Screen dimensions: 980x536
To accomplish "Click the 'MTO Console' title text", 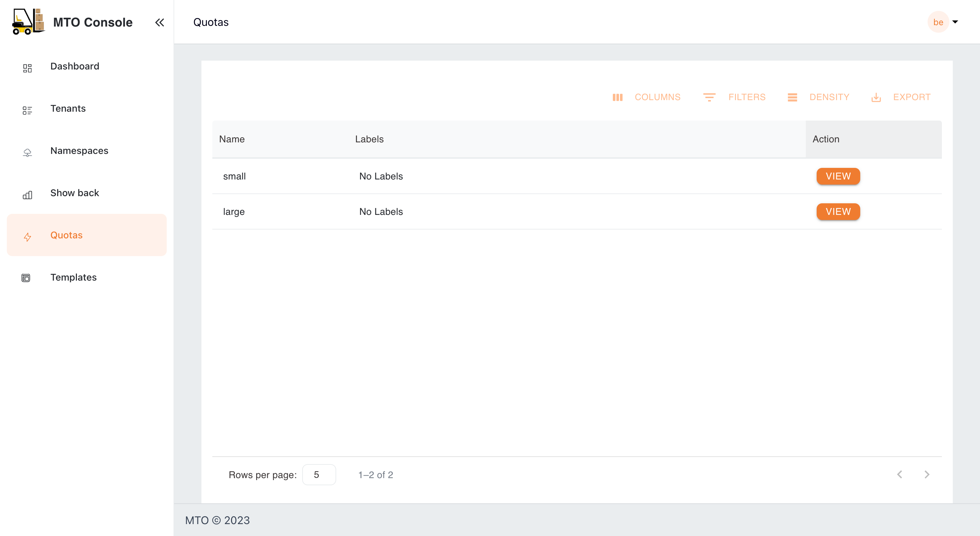I will point(93,22).
